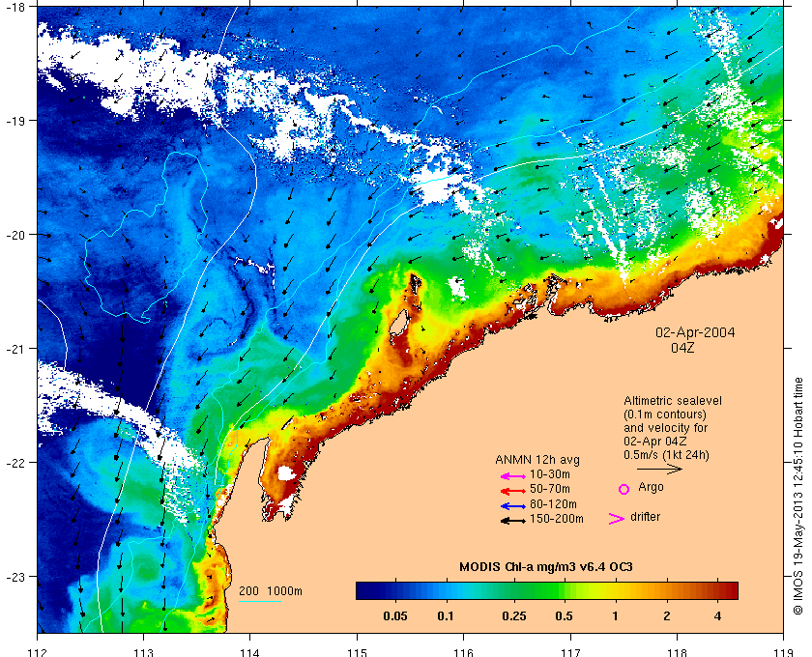
Task: Click the magenta Argo circle symbol
Action: point(624,489)
